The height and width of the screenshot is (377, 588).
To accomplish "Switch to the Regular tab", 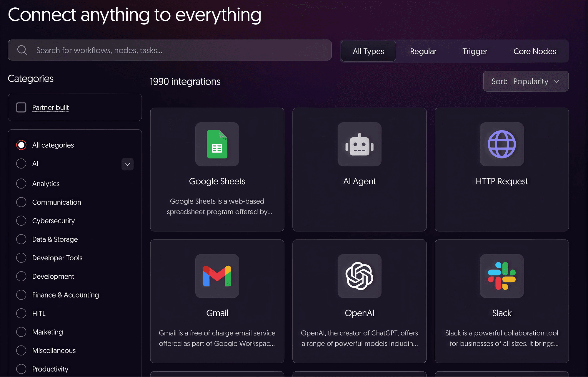I will click(423, 51).
